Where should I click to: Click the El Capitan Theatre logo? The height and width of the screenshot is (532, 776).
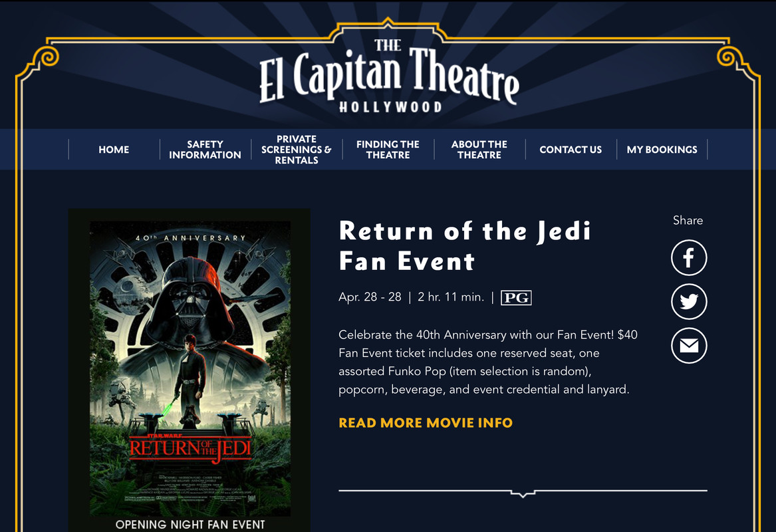click(x=388, y=76)
